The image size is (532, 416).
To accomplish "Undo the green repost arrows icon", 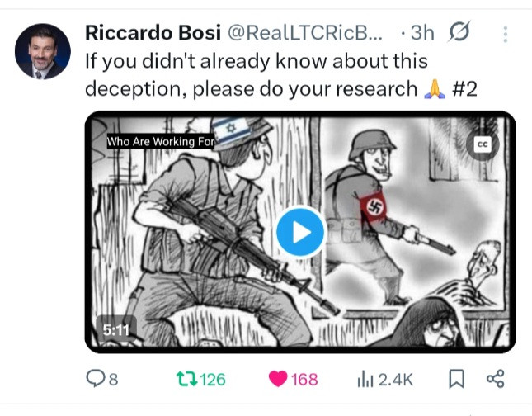I will point(186,379).
